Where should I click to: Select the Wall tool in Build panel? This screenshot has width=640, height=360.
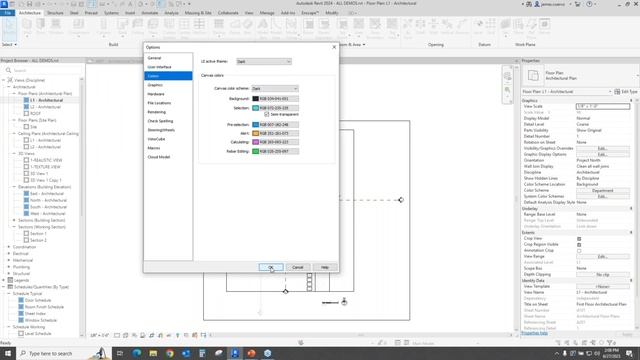coord(27,27)
